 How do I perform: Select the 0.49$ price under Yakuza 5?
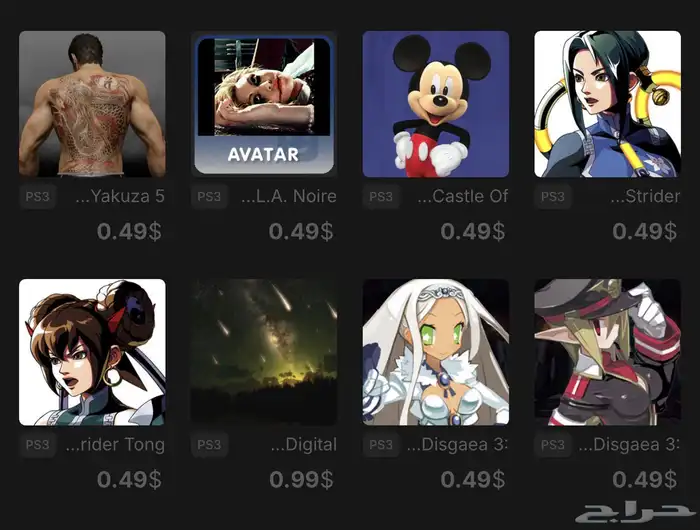tap(129, 231)
